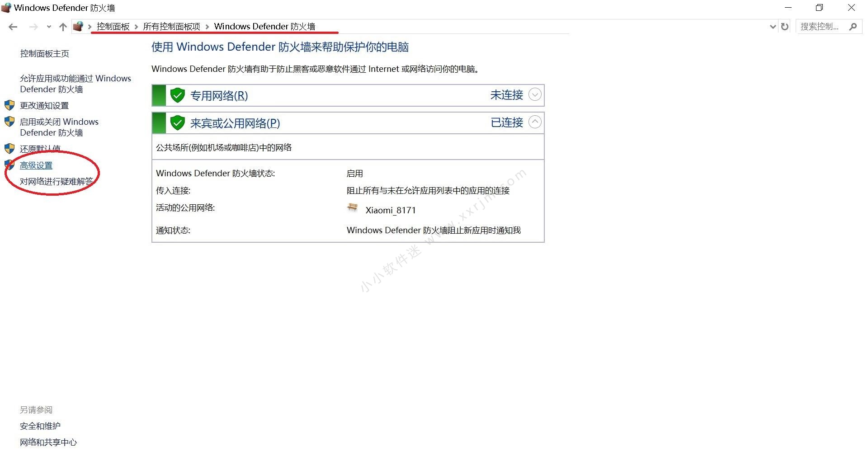Expand the 专用网络 section chevron

pyautogui.click(x=535, y=94)
